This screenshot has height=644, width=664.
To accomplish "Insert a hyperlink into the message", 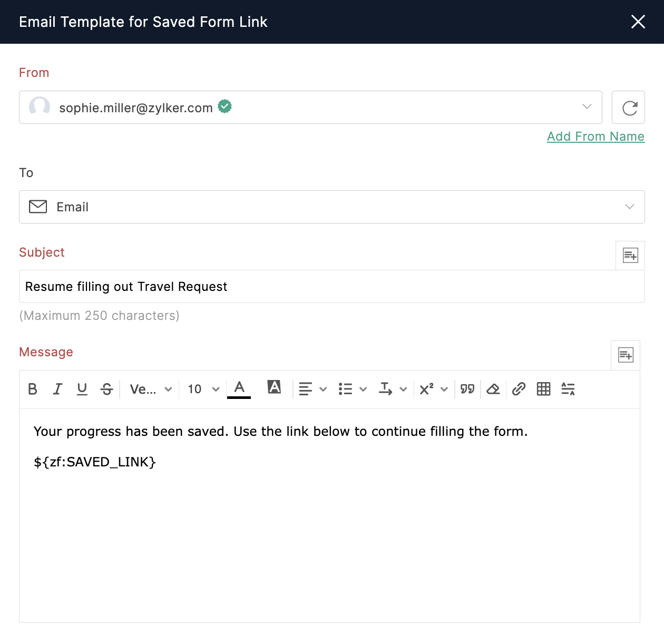I will [519, 389].
